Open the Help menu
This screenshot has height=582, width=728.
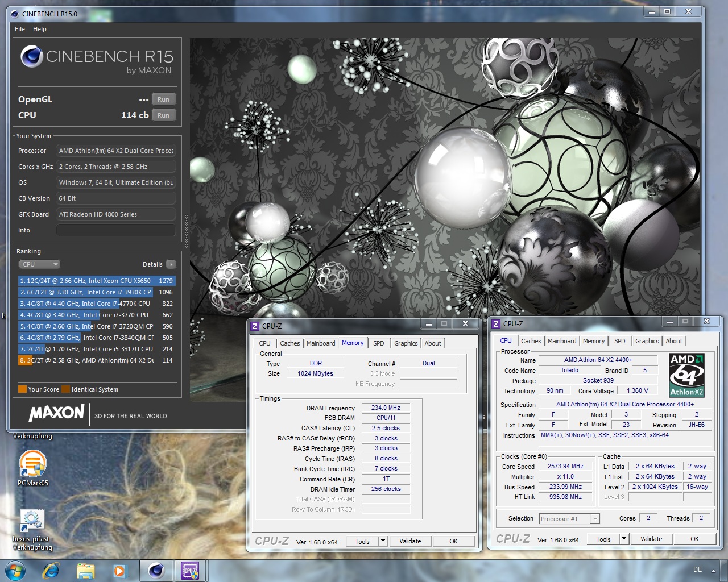pyautogui.click(x=40, y=29)
